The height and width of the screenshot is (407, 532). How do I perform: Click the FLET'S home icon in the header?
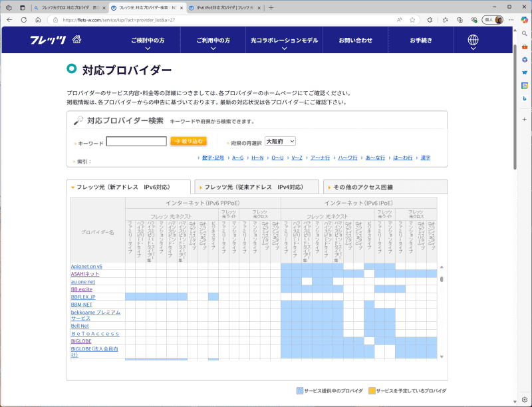(x=76, y=40)
